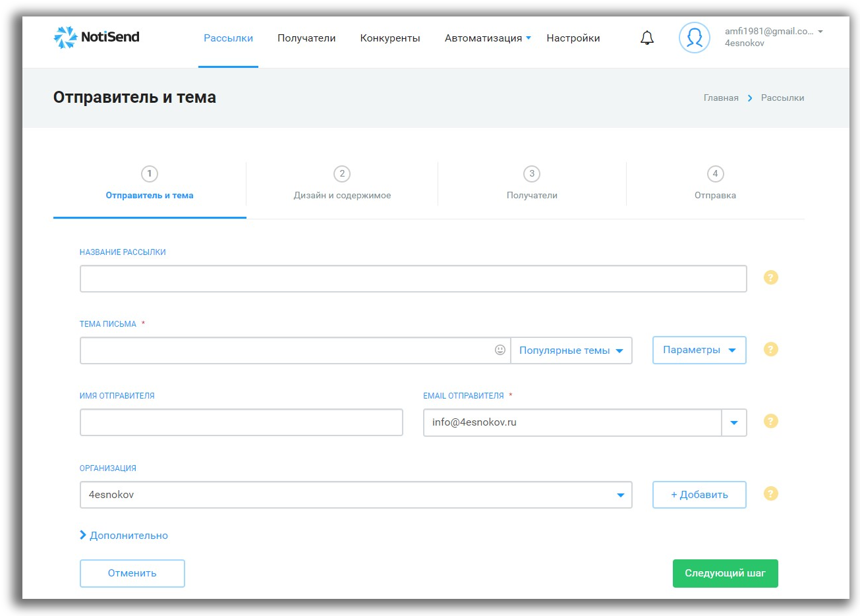Click the 4esnokov account name text
The width and height of the screenshot is (860, 616).
(x=745, y=43)
